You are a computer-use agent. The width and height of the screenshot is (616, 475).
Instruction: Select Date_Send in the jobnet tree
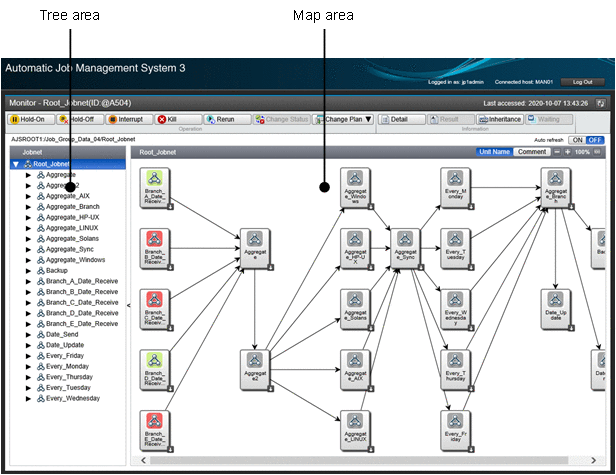pyautogui.click(x=64, y=334)
